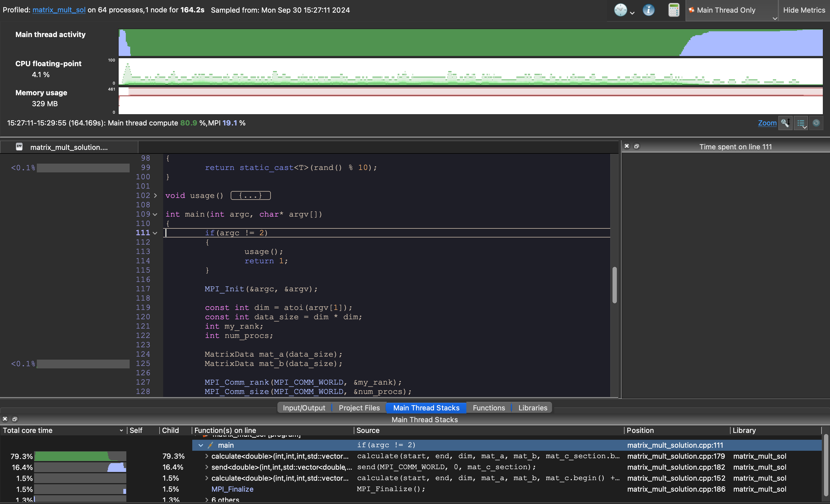This screenshot has width=830, height=504.
Task: Click the magnifier vertical-zoom icon
Action: tap(785, 123)
